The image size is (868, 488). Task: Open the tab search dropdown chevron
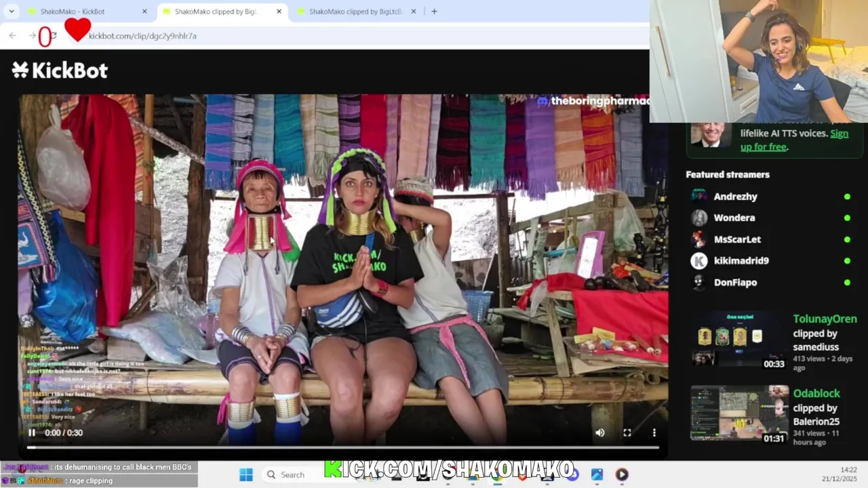pyautogui.click(x=12, y=12)
